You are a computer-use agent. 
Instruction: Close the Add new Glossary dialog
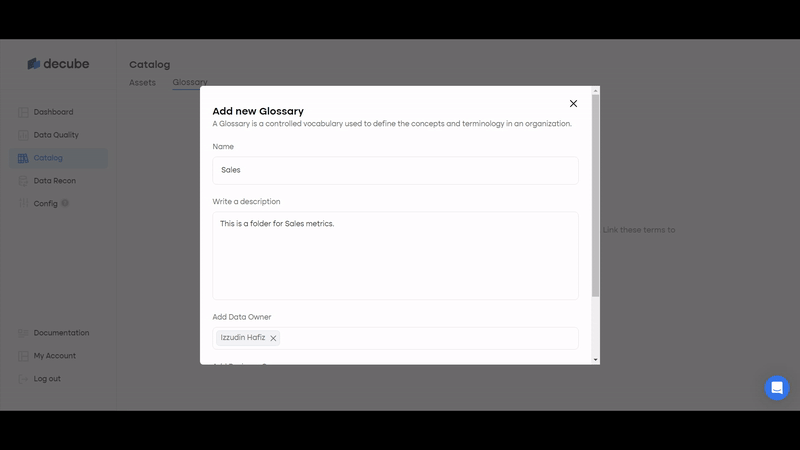(x=573, y=103)
